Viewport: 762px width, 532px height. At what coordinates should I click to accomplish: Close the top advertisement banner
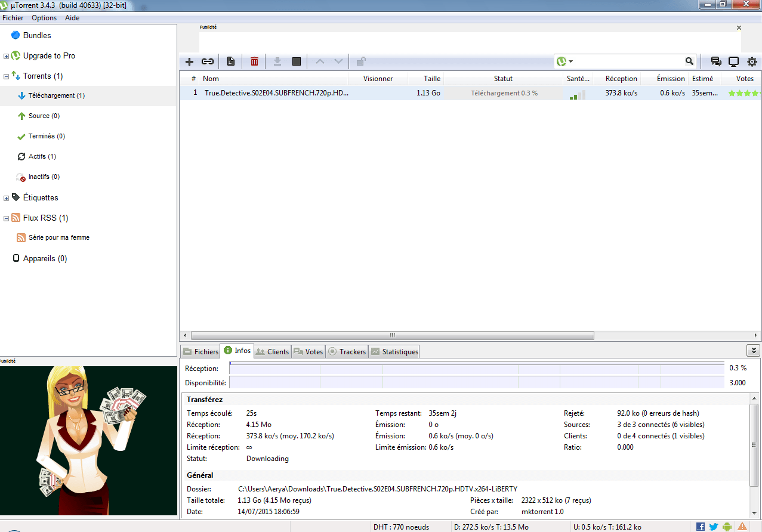(739, 28)
